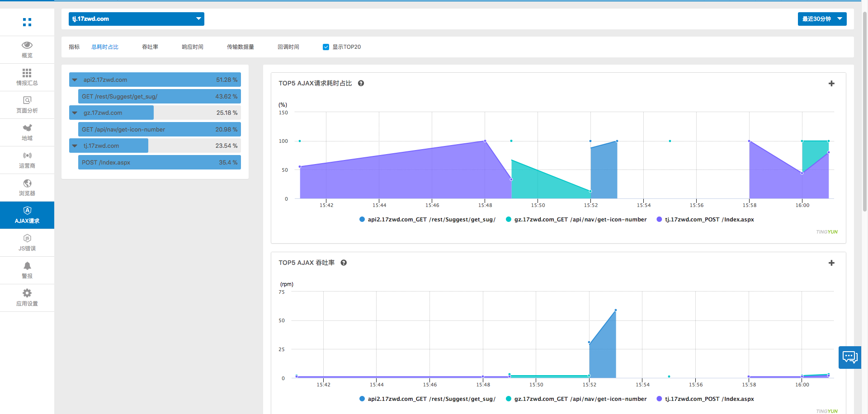Open the 情报汇总 grid icon
Viewport: 868px width, 414px height.
pos(27,73)
